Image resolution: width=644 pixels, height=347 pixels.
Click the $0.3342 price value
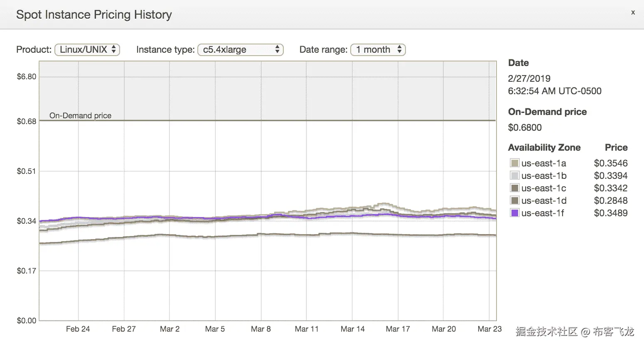611,188
